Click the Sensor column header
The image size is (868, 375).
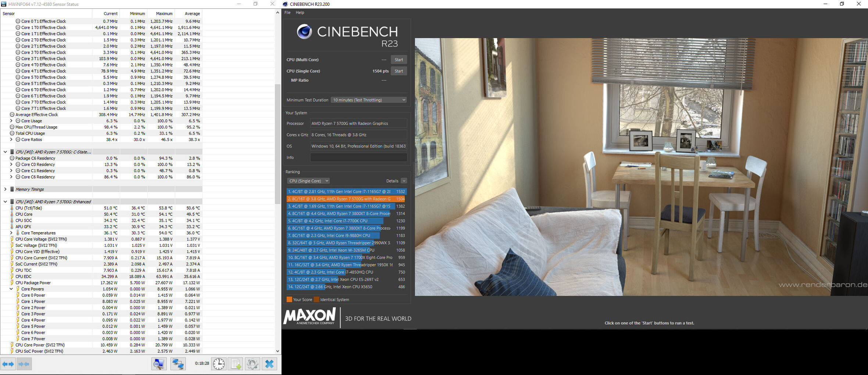coord(46,14)
